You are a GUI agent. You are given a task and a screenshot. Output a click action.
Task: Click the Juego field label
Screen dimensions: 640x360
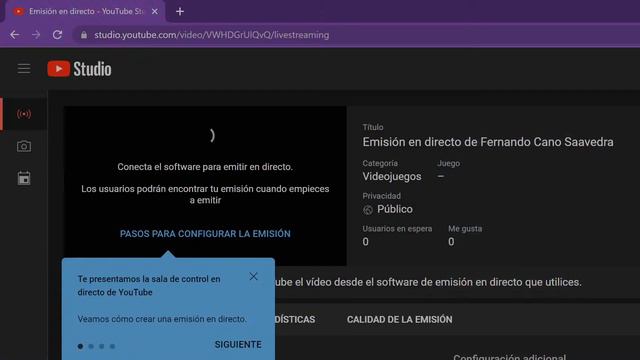[x=449, y=163]
